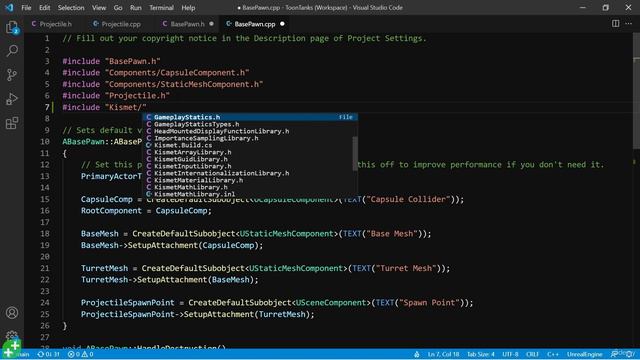
Task: Open the Terminal menu
Action: tap(161, 7)
